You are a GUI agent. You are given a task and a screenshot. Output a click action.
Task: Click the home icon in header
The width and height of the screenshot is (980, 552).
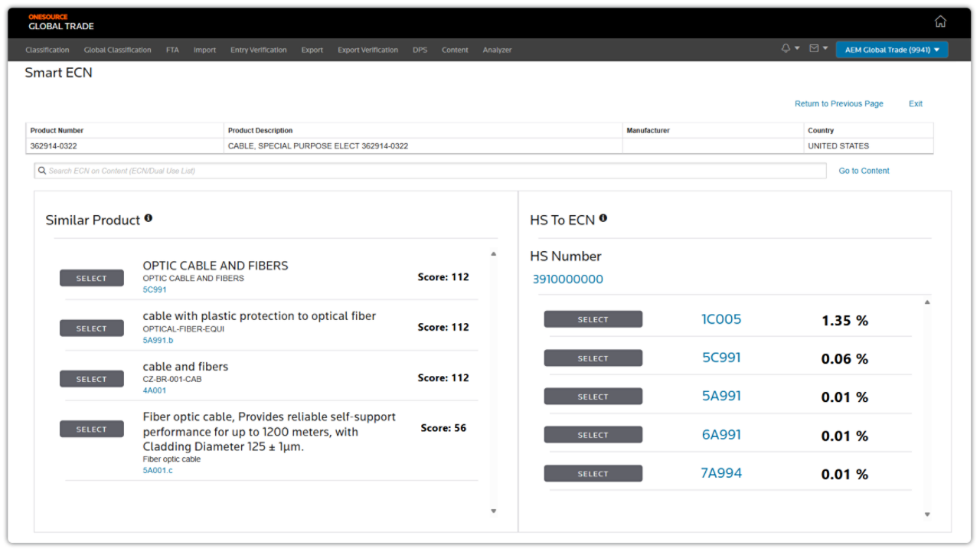[940, 21]
